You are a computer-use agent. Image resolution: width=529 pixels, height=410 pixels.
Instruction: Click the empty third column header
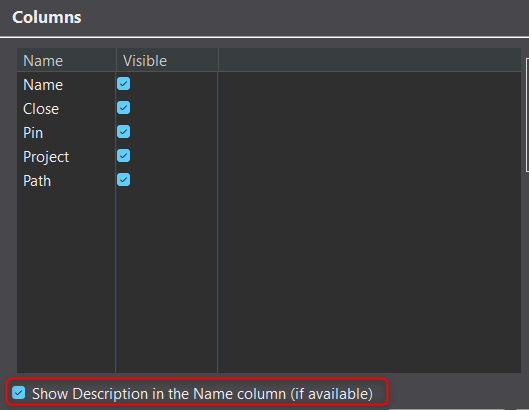(x=369, y=60)
